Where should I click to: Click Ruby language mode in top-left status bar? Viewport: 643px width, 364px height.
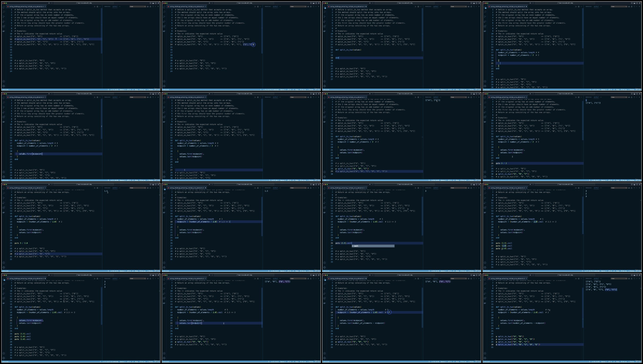(136, 90)
